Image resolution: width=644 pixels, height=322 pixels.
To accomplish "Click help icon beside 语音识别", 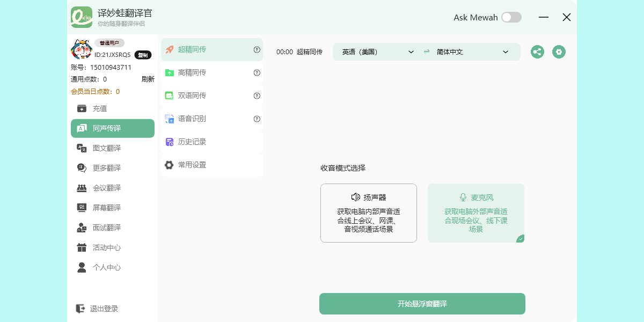I will pos(257,119).
